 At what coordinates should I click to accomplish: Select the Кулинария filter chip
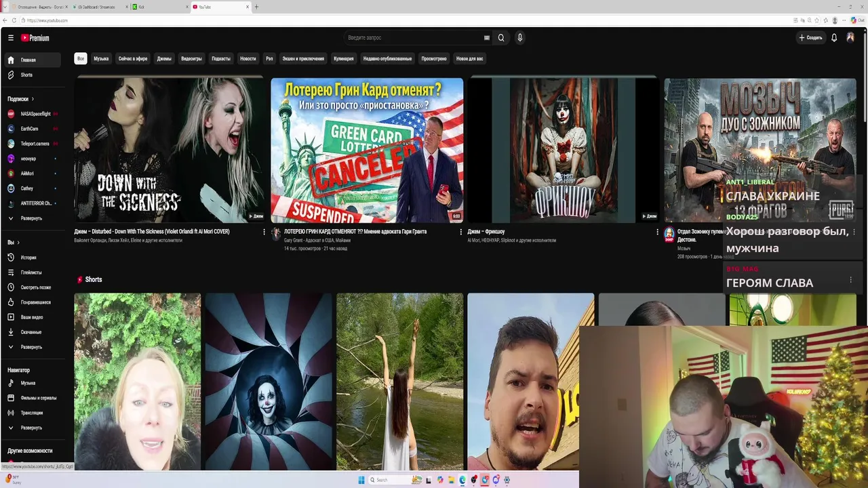click(x=344, y=58)
